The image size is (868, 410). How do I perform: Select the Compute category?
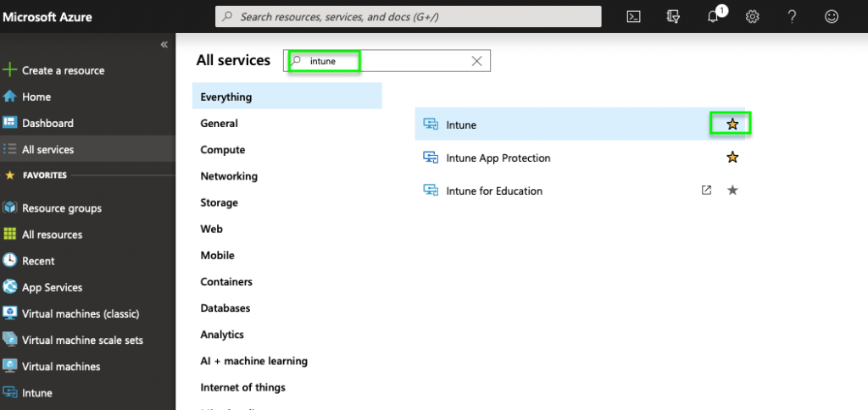click(223, 150)
